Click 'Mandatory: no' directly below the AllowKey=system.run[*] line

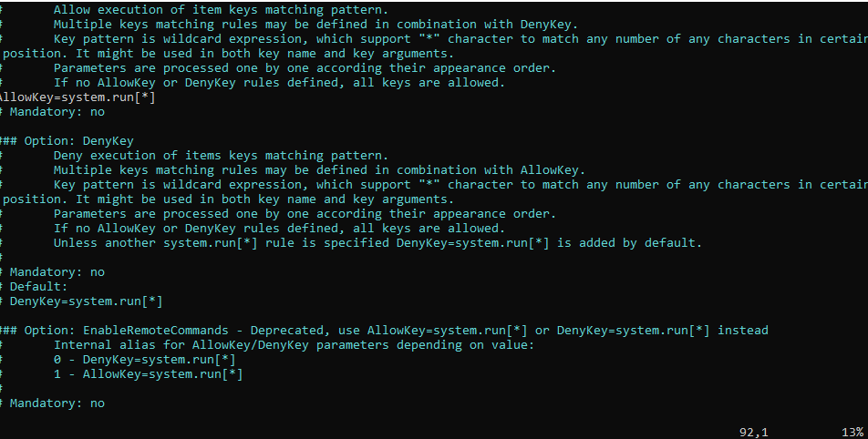coord(57,112)
